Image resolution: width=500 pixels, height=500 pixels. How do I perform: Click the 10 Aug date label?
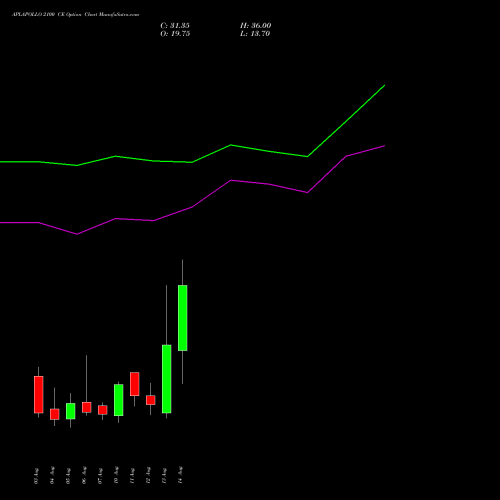[x=116, y=476]
